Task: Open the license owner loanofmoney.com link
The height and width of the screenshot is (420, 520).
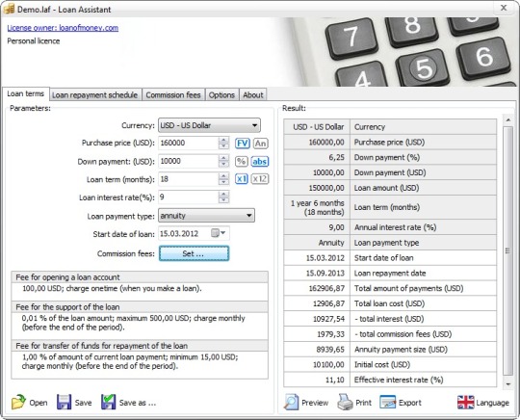Action: 63,28
